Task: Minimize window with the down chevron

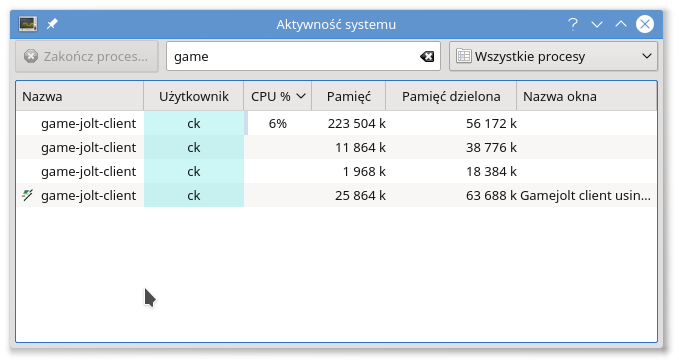Action: [x=597, y=24]
